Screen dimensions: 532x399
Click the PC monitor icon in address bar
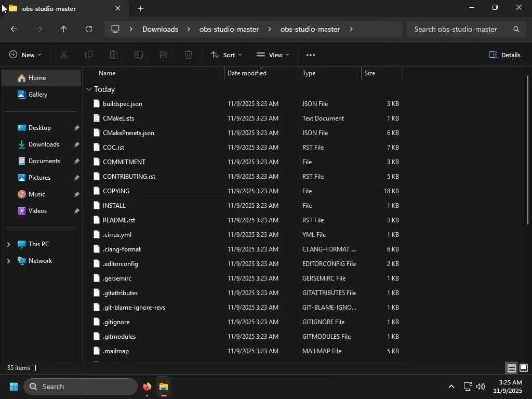tap(115, 29)
